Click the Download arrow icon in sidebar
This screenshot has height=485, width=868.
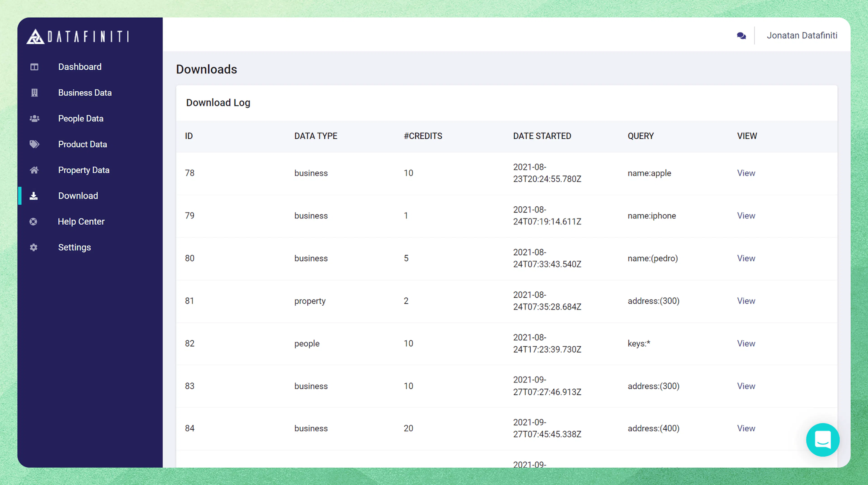coord(34,196)
